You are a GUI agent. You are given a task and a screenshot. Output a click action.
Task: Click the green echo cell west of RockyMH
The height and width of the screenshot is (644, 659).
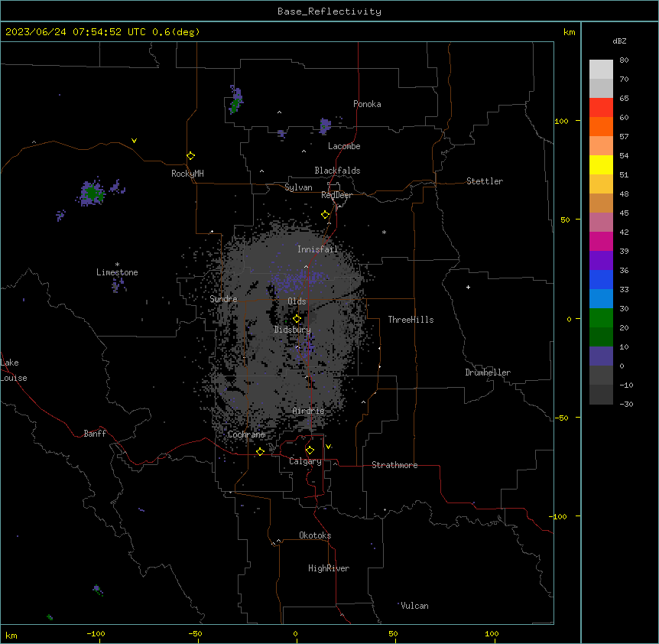coord(92,194)
